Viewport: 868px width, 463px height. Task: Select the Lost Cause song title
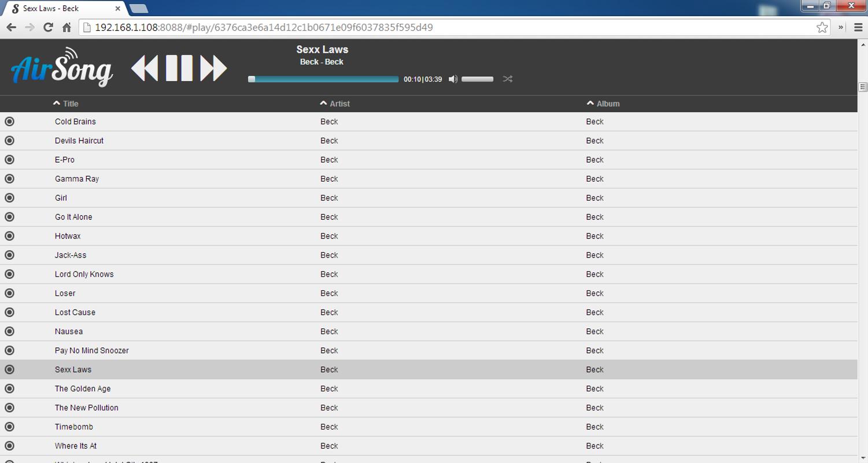pos(75,313)
